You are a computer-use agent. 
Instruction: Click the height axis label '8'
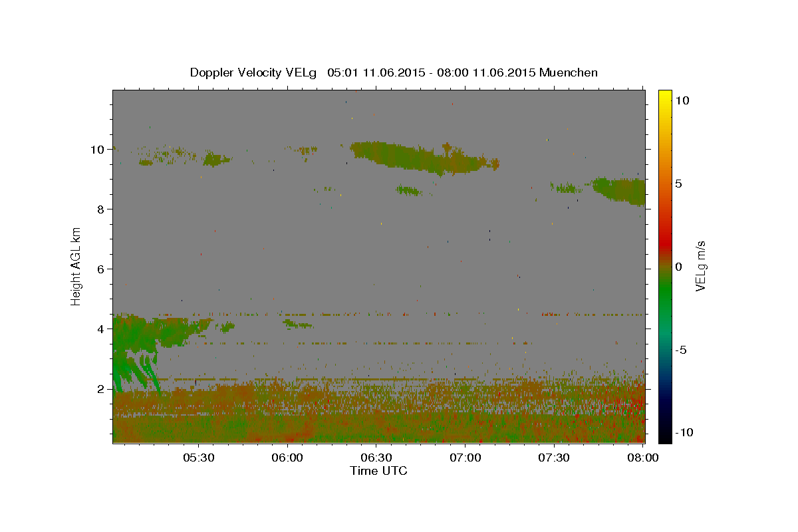pos(101,209)
